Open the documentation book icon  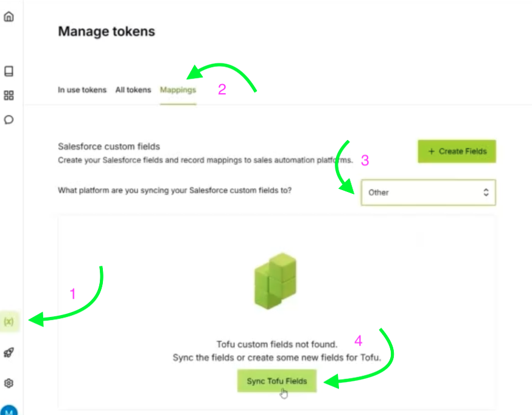coord(9,71)
